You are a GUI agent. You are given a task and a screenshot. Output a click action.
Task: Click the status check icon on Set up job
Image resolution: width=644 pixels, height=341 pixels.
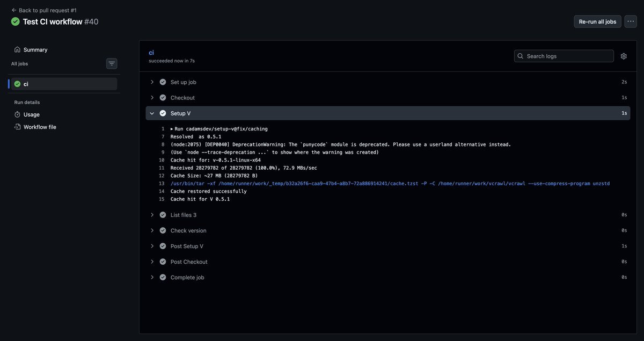click(163, 82)
